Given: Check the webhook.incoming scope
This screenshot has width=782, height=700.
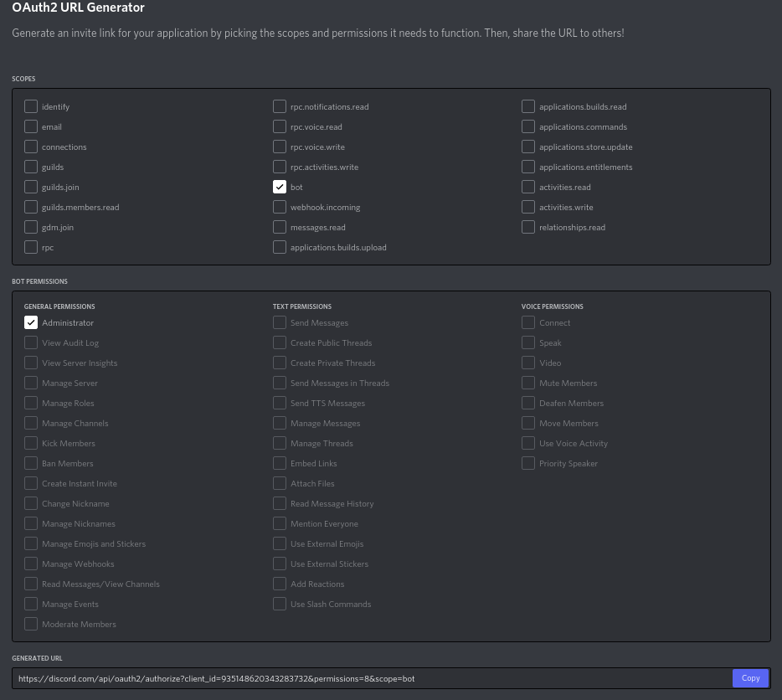Looking at the screenshot, I should pyautogui.click(x=280, y=207).
